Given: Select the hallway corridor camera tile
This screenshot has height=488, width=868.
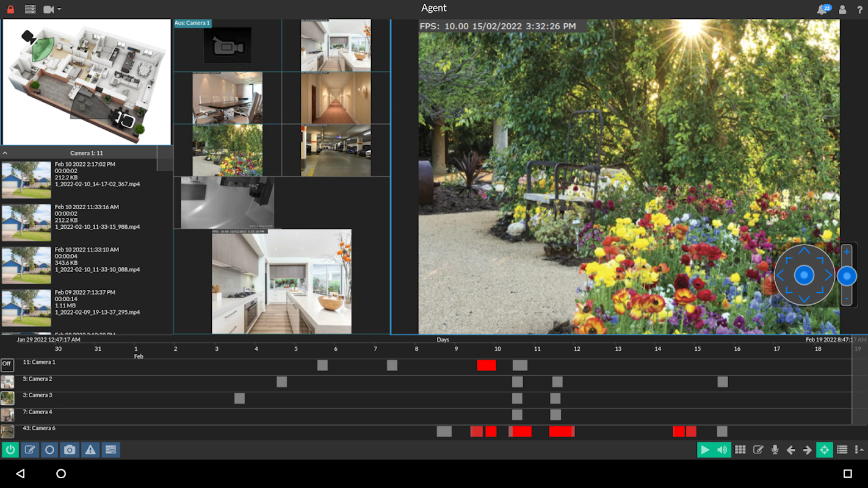Looking at the screenshot, I should (336, 98).
